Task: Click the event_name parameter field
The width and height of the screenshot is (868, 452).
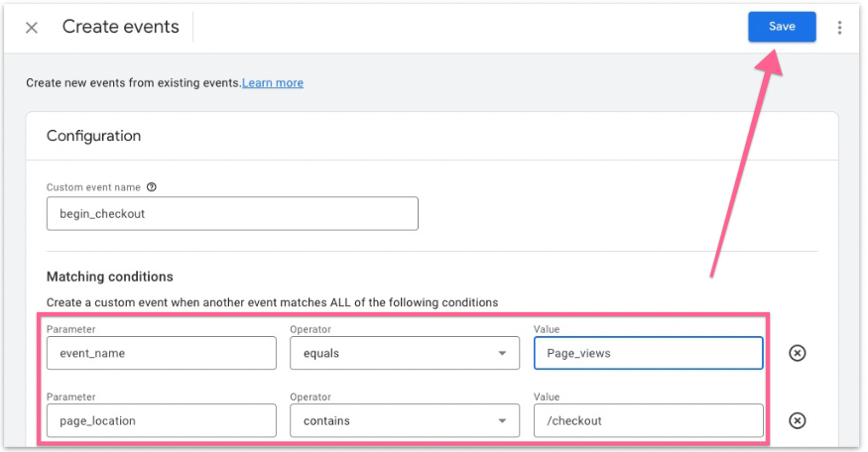Action: (161, 353)
